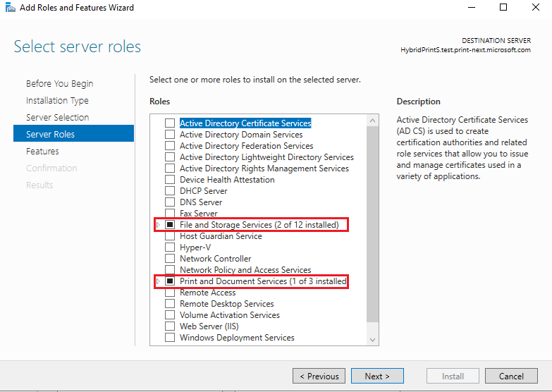Tick the Device Health Attestation checkbox
This screenshot has height=392, width=552.
tap(170, 179)
